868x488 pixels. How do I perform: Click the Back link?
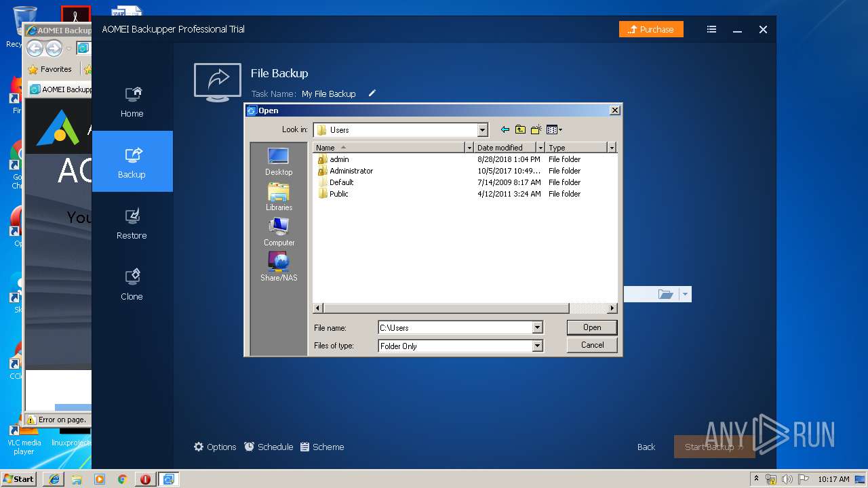(x=646, y=447)
